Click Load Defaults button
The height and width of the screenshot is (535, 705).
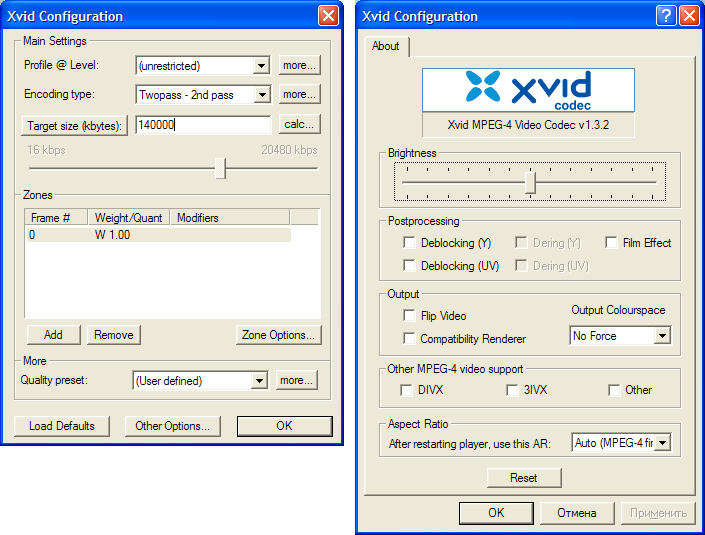click(62, 426)
